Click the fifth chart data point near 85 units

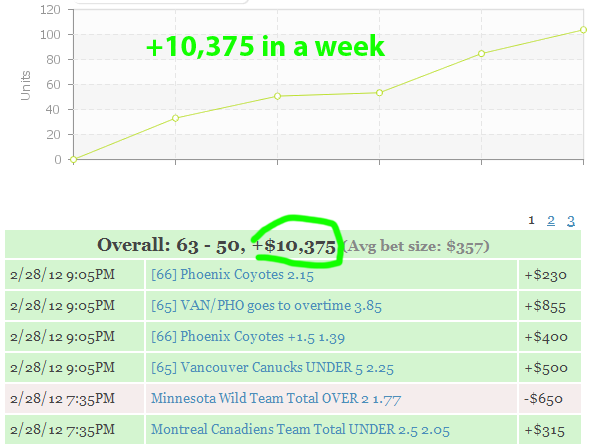point(482,54)
